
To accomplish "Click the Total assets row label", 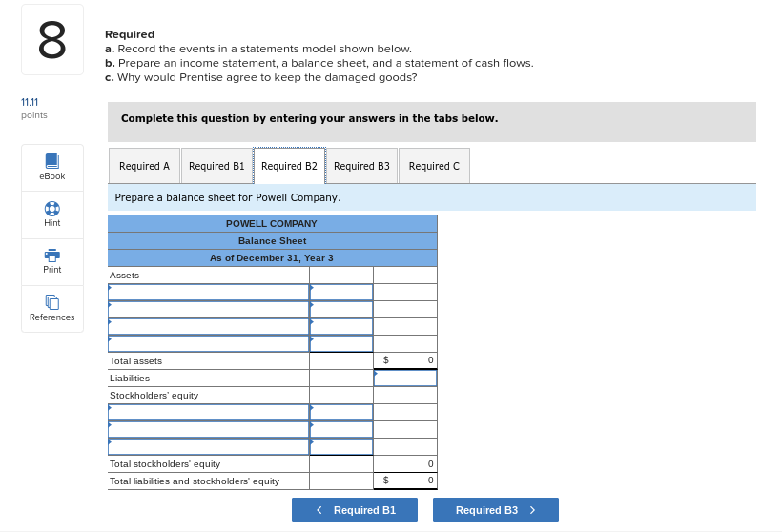I will click(x=135, y=361).
